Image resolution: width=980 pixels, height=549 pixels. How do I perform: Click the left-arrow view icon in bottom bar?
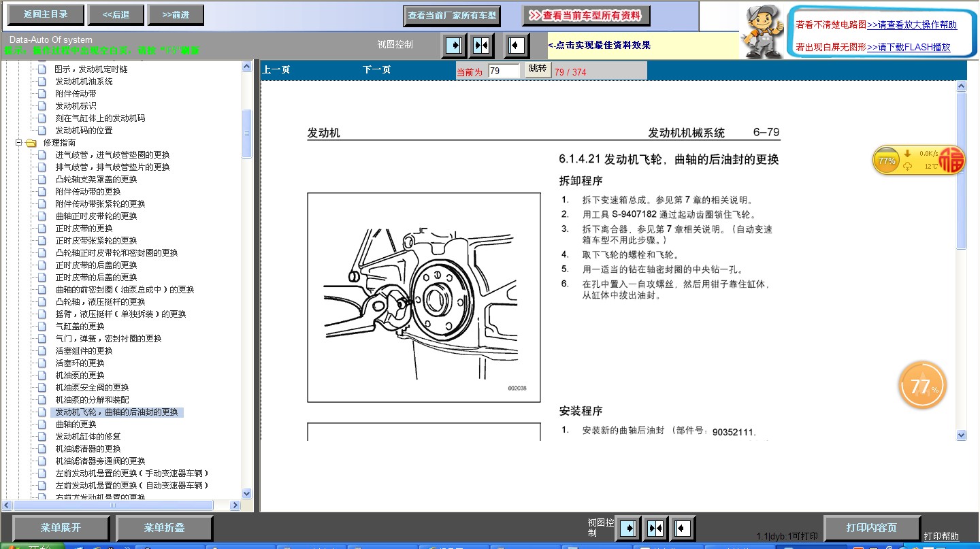pos(682,529)
